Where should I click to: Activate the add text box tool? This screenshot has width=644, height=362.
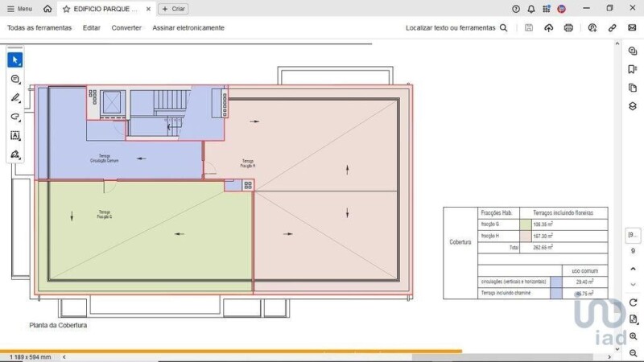coord(15,135)
